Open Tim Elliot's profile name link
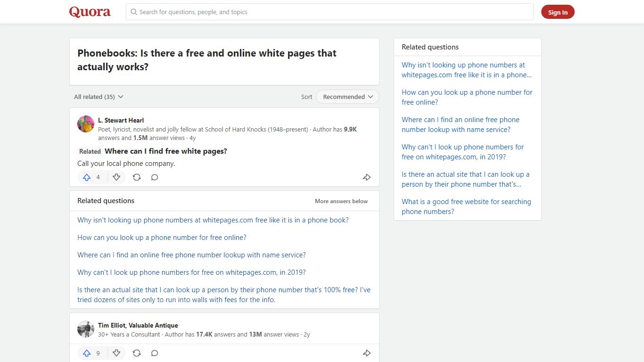The width and height of the screenshot is (644, 362). point(138,325)
